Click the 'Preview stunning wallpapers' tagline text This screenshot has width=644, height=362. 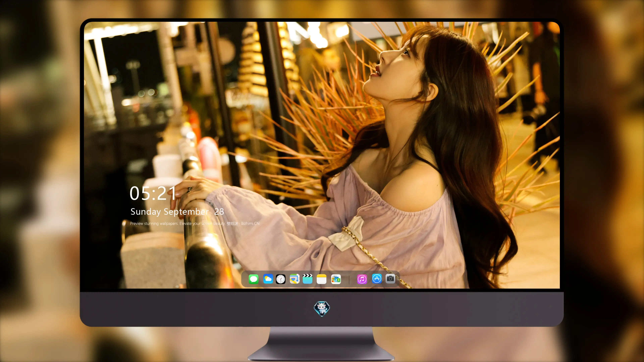(x=195, y=223)
